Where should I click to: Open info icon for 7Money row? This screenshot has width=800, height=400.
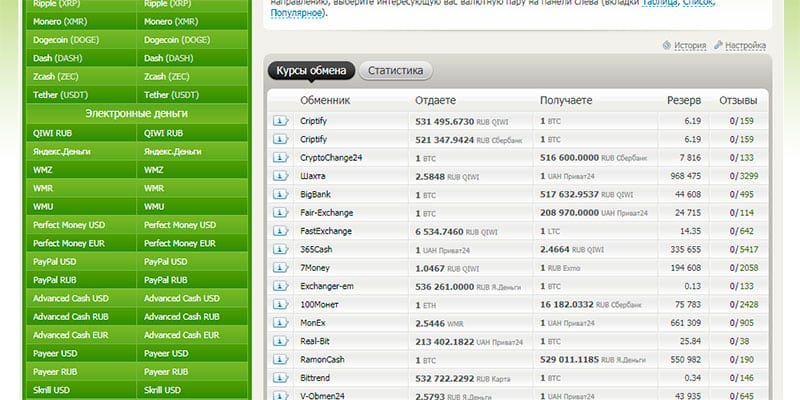coord(280,268)
